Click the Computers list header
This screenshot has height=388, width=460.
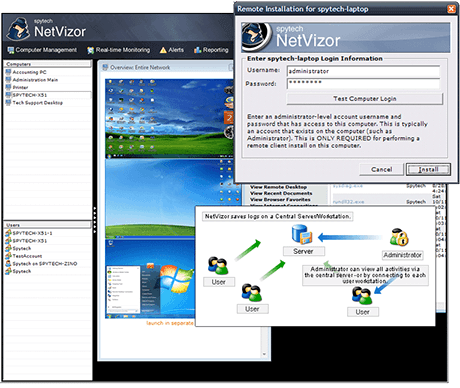48,64
